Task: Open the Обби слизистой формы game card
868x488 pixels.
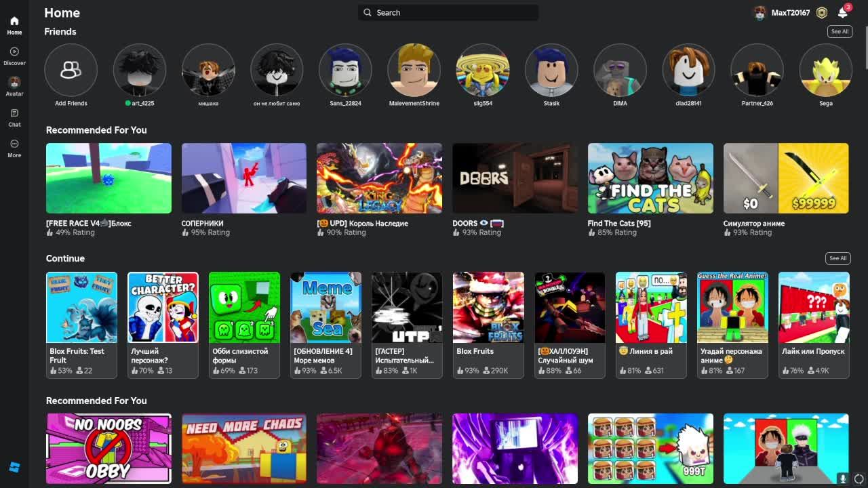Action: tap(244, 325)
